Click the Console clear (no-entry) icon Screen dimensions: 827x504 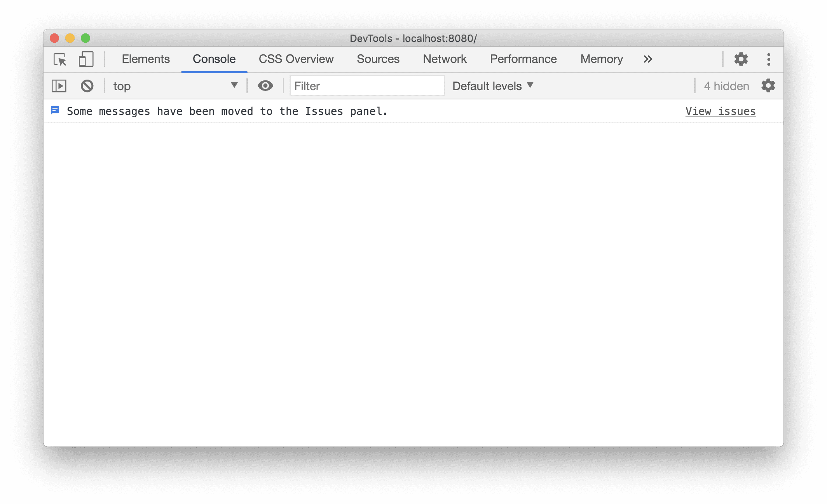point(87,85)
